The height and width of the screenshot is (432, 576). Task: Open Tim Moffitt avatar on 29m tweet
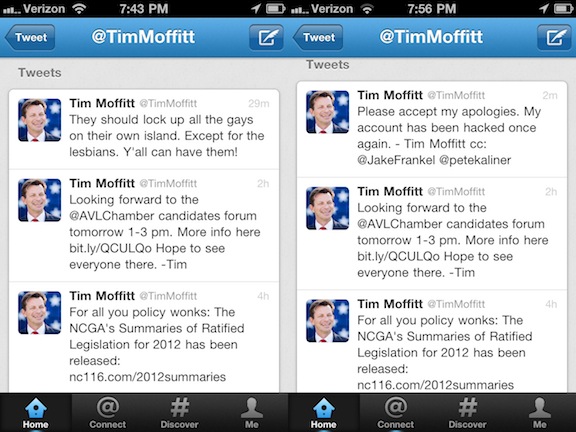40,120
